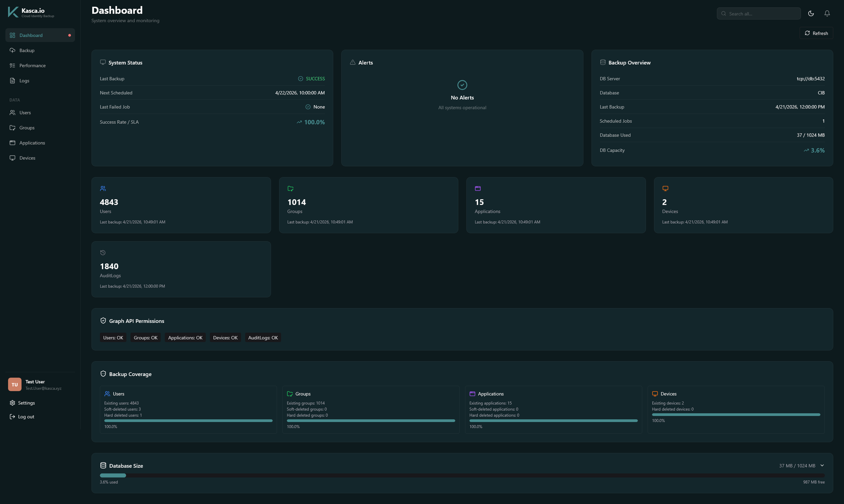Click the SUCCESS check circle icon
The image size is (844, 504).
point(300,79)
